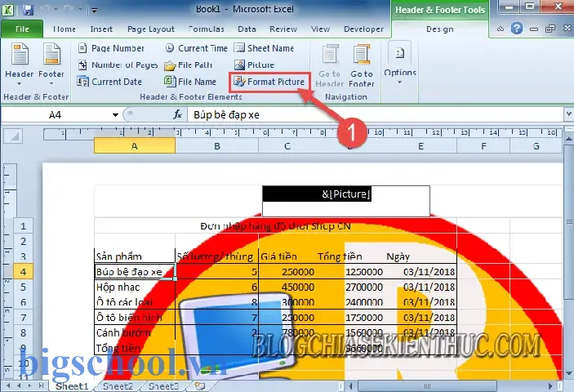The height and width of the screenshot is (392, 574).
Task: Click the Insert Worksheet icon
Action: pos(200,385)
